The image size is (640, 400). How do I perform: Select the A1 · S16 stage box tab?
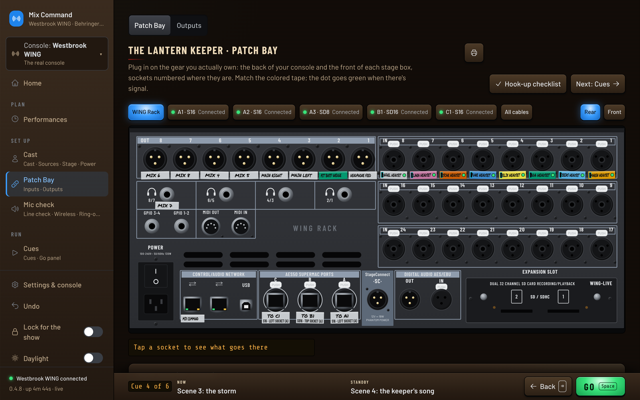198,112
